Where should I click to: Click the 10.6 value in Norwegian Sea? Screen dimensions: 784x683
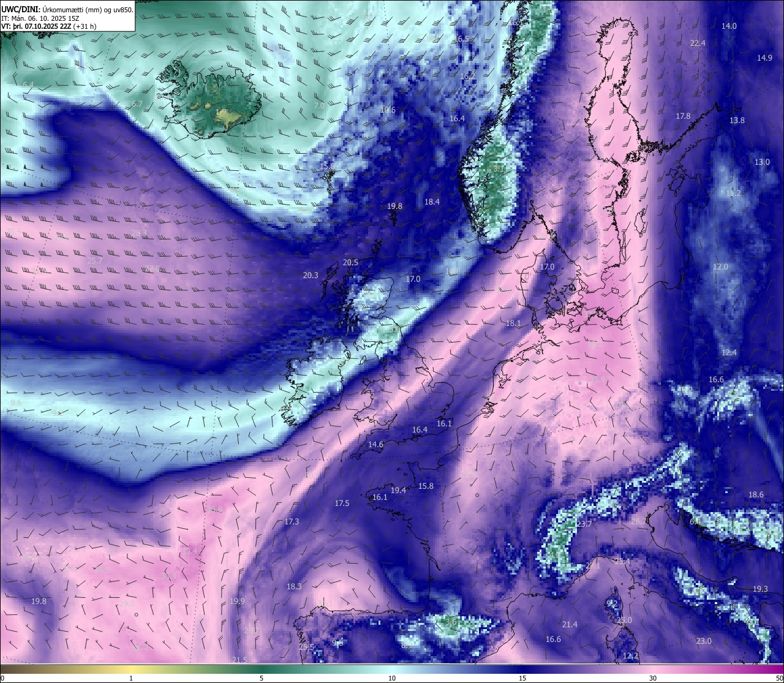coord(388,110)
